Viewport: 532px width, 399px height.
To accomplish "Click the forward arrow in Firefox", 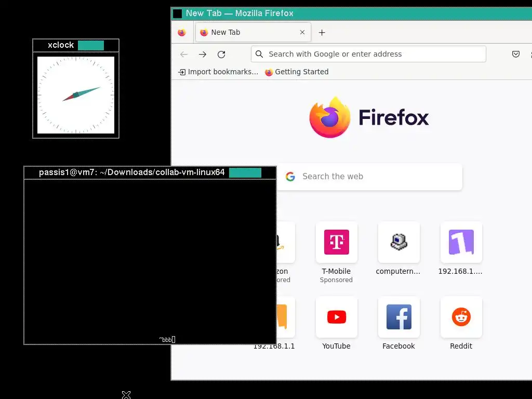I will 203,54.
